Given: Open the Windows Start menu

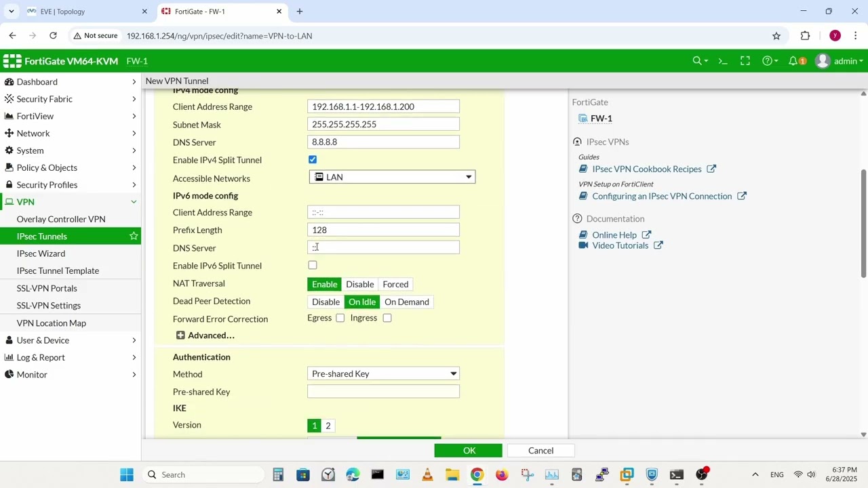Looking at the screenshot, I should (x=127, y=474).
